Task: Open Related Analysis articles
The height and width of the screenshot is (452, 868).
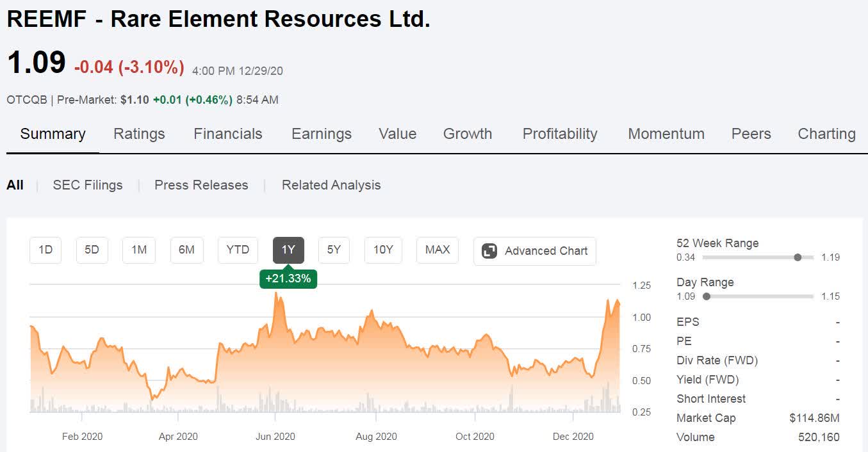Action: [331, 185]
